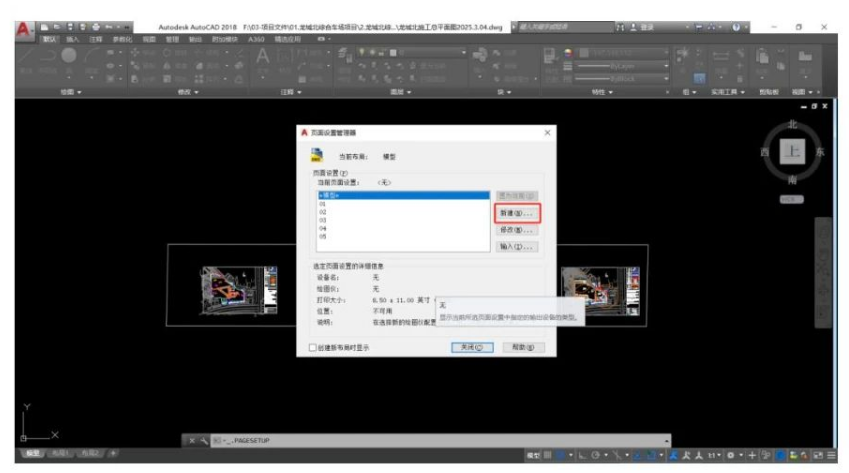Click the Plot printer icon in the quick access toolbar
The width and height of the screenshot is (849, 473).
(96, 27)
